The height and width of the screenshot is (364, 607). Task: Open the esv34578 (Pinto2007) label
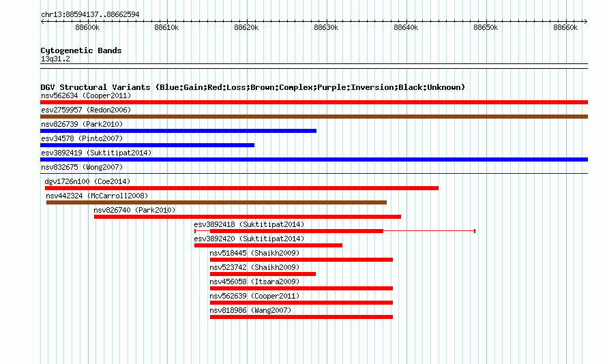[x=82, y=138]
